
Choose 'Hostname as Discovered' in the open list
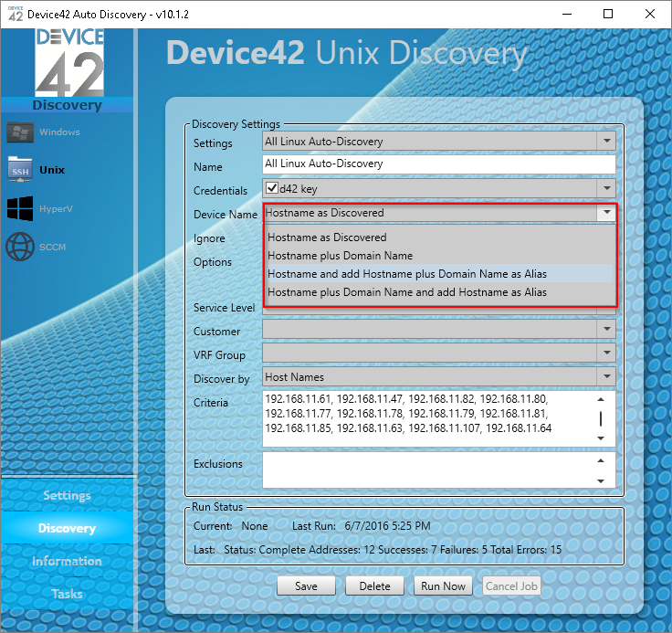pos(440,237)
